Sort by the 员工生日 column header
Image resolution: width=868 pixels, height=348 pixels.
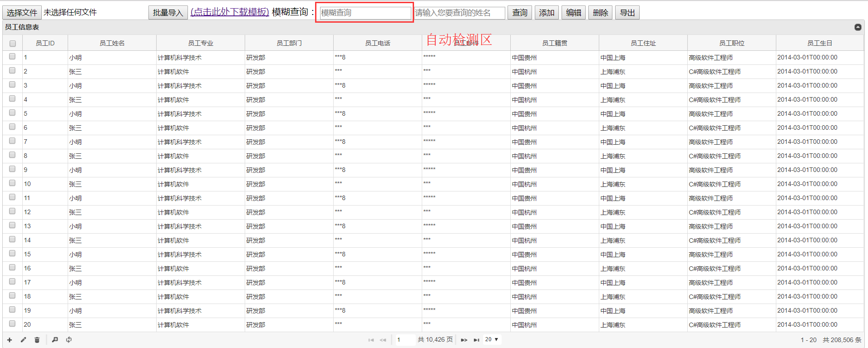pyautogui.click(x=819, y=43)
